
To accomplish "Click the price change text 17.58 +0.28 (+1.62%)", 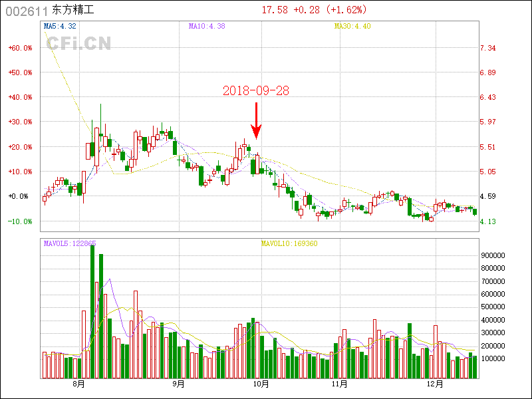I will pos(314,10).
